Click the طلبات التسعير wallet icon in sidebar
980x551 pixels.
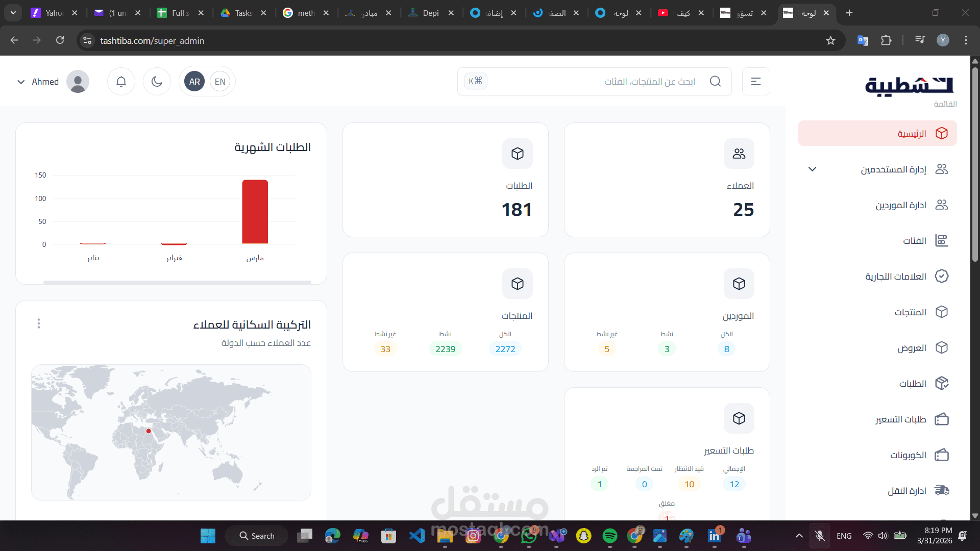click(941, 419)
